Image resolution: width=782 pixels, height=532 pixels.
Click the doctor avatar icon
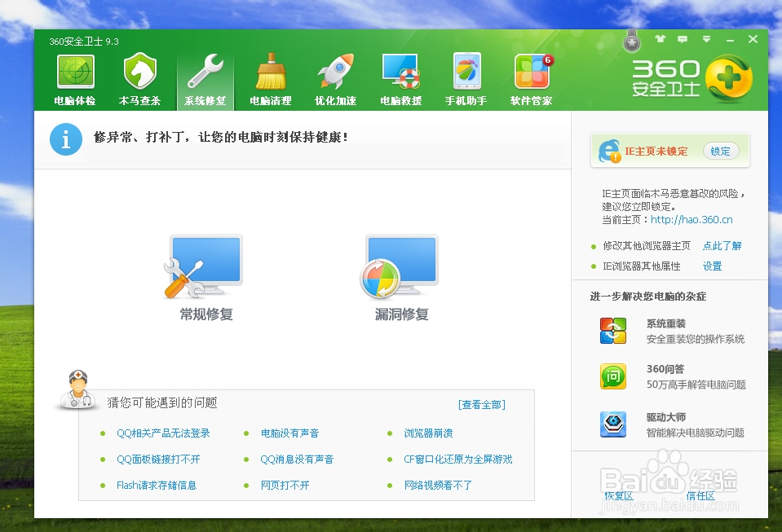(77, 390)
